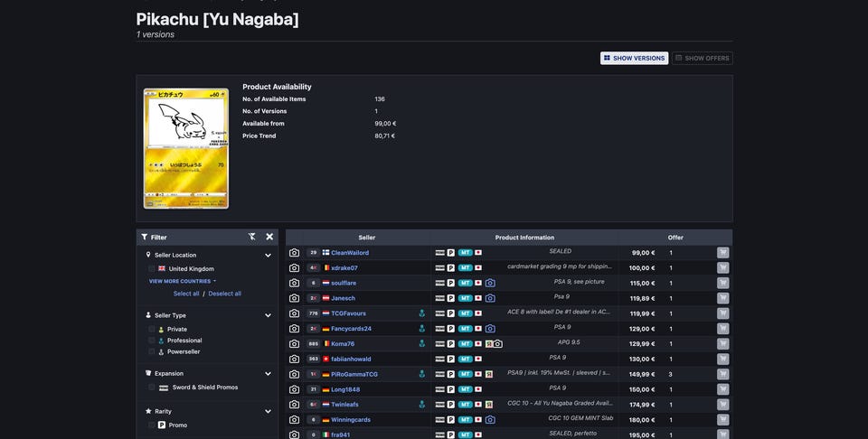Open seller profile Twinleafs
Screen dimensions: 868x439
pyautogui.click(x=344, y=405)
